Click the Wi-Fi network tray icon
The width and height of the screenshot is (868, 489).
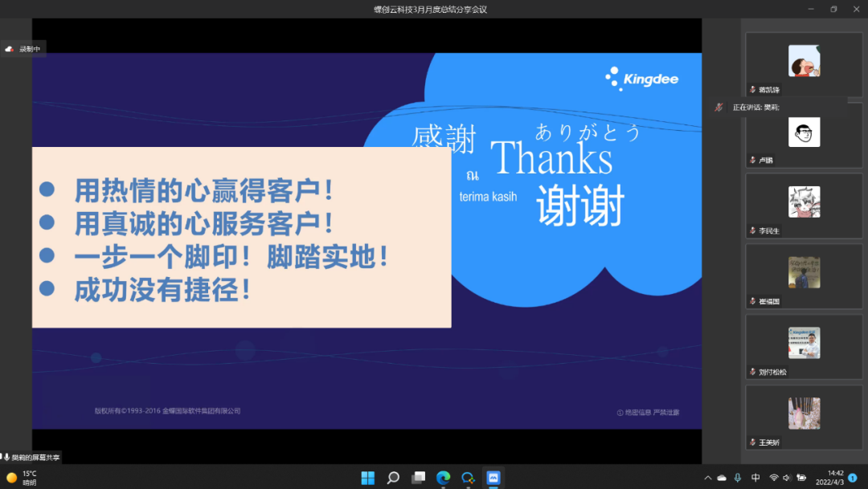[774, 478]
